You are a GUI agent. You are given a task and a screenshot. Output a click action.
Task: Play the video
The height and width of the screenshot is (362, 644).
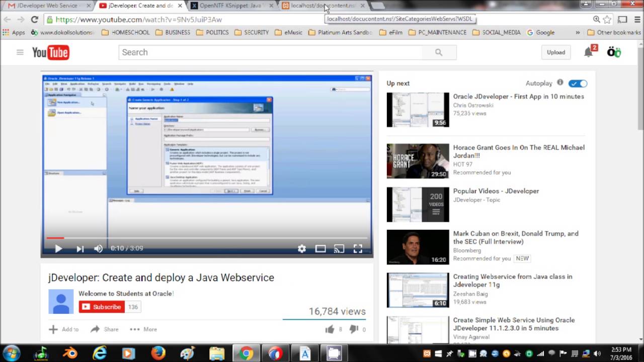pyautogui.click(x=58, y=248)
